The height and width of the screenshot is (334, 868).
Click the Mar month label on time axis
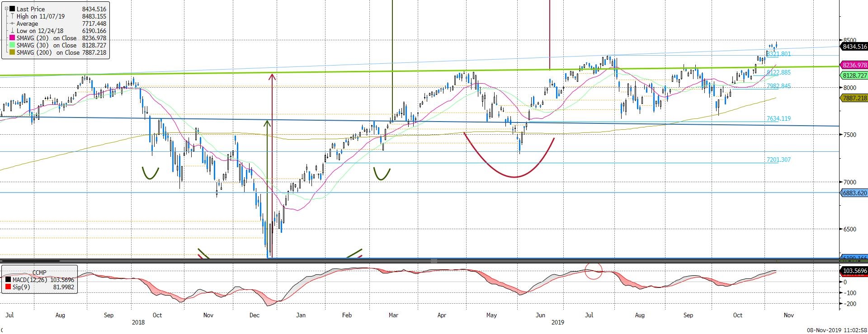393,315
